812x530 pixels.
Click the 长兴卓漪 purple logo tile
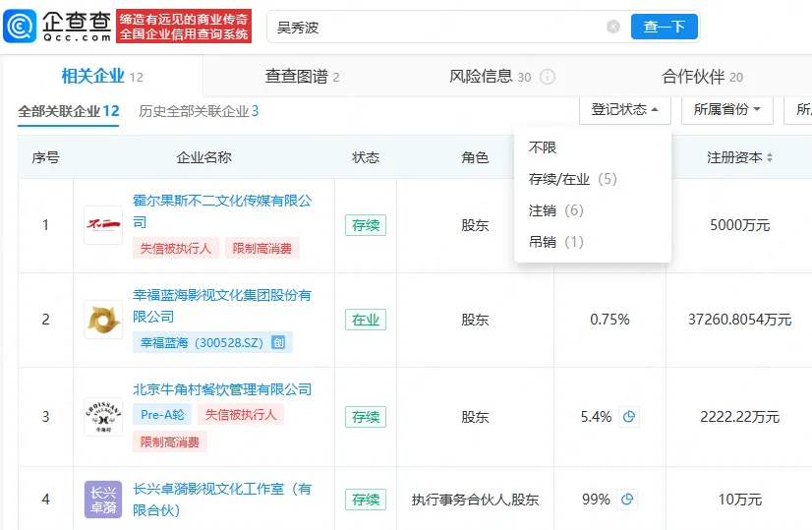tap(103, 500)
